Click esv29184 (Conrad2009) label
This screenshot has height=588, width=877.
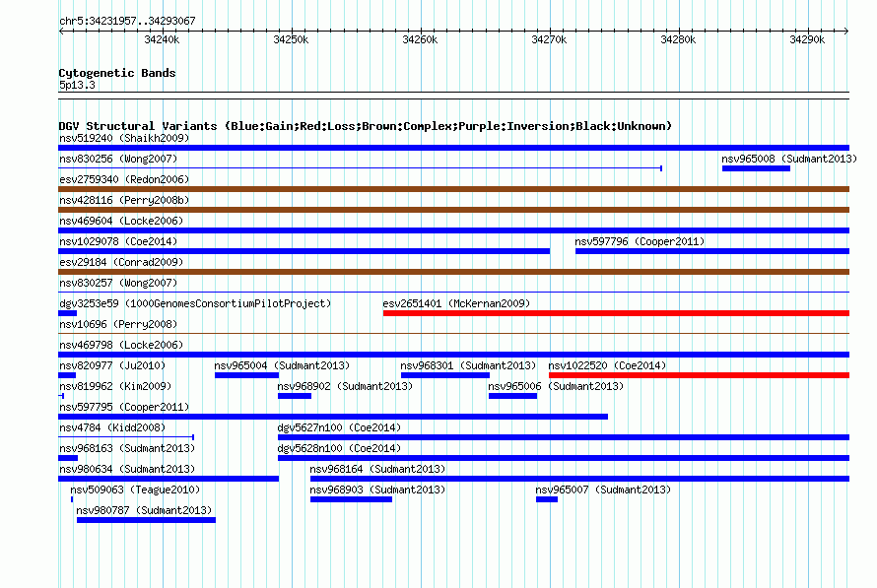click(121, 262)
